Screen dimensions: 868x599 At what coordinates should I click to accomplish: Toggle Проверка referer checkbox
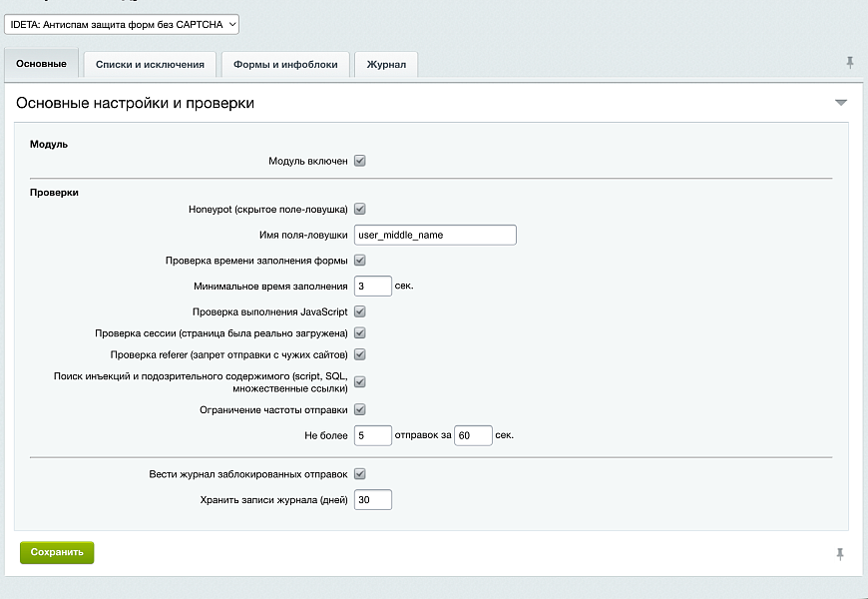coord(360,354)
